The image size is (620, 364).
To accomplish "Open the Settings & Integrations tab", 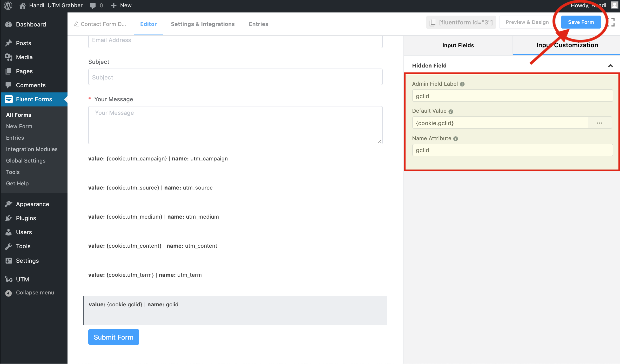I will coord(203,24).
